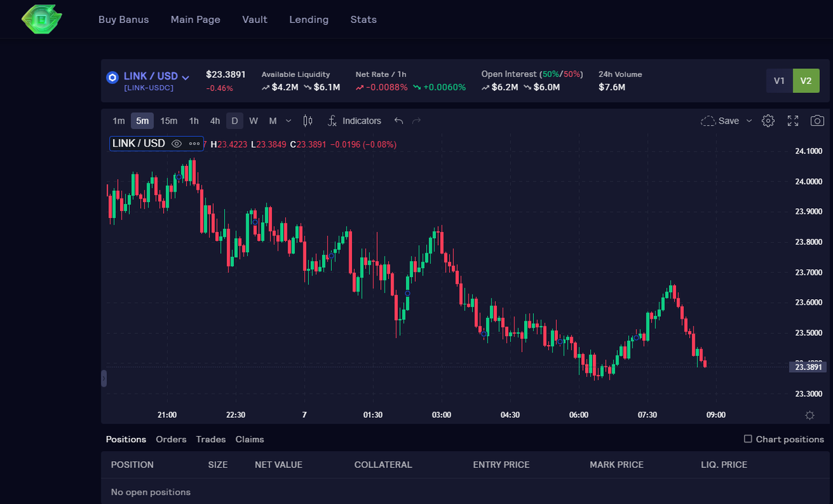The width and height of the screenshot is (833, 504).
Task: Select the 4h timeframe
Action: [x=214, y=121]
